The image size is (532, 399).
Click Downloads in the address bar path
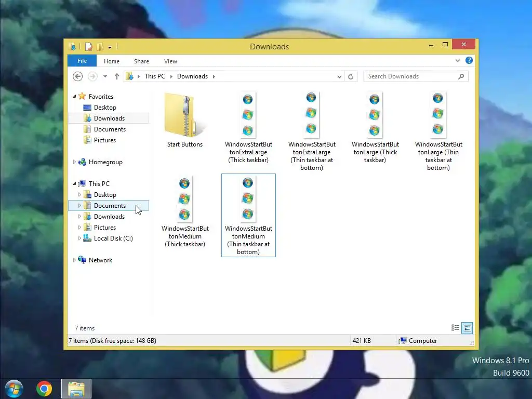pos(192,76)
